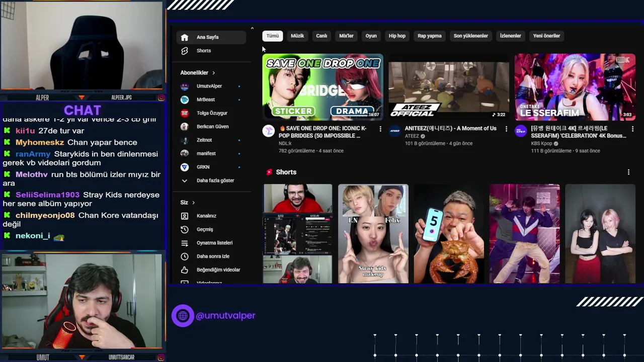Play SAVE ONE DROP ONE video thumbnail
This screenshot has width=644, height=362.
click(x=323, y=87)
